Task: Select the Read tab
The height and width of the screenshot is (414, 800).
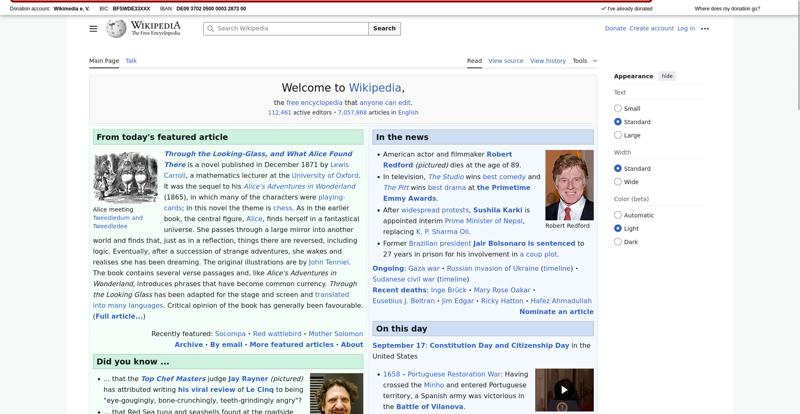Action: [x=474, y=61]
